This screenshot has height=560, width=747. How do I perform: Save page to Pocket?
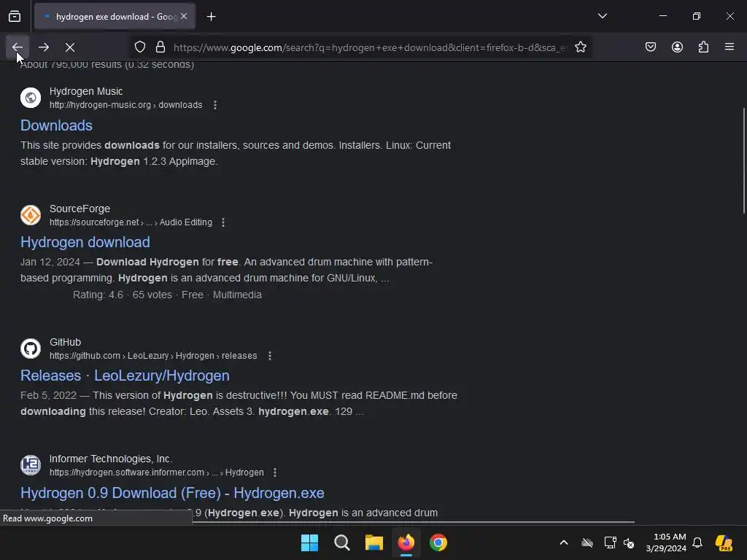(x=651, y=47)
